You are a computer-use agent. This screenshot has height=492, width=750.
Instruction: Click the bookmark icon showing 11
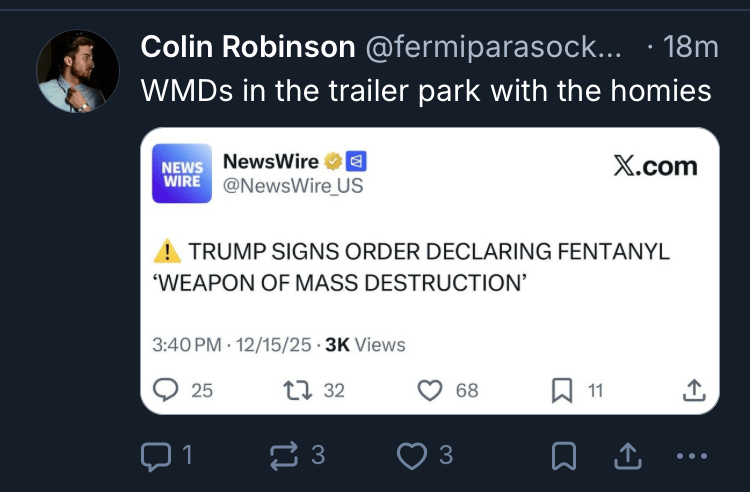click(562, 390)
